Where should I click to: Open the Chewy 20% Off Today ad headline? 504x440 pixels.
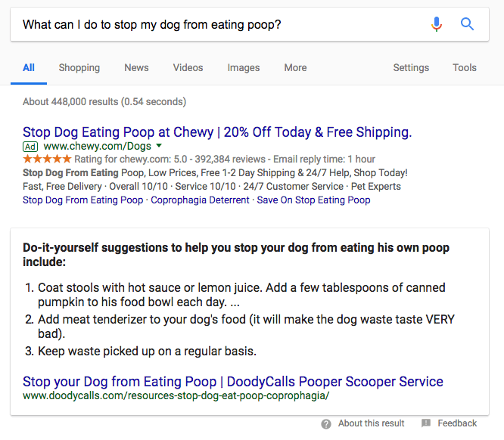tap(217, 132)
